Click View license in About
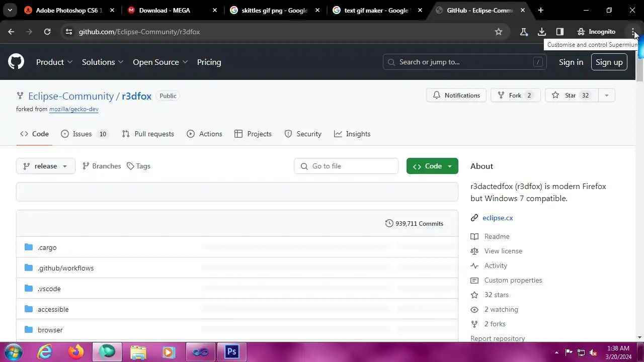Viewport: 644px width, 362px height. click(497, 251)
